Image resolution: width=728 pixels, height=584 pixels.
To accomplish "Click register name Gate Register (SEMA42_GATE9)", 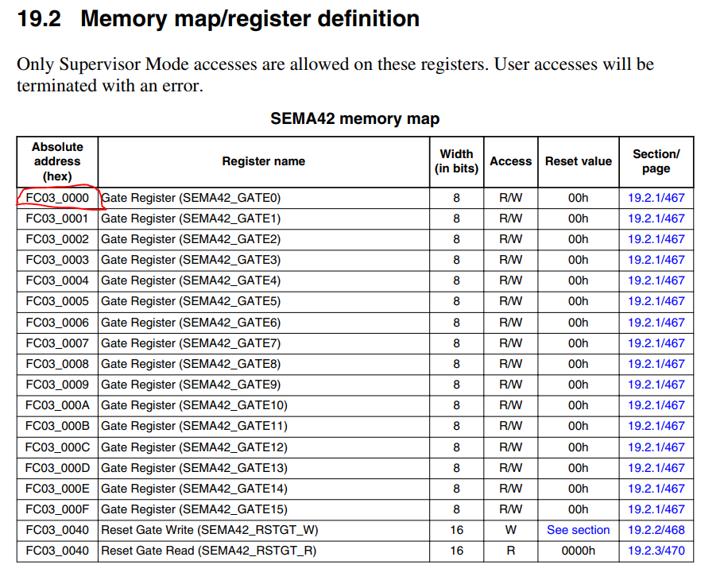I will pos(191,385).
